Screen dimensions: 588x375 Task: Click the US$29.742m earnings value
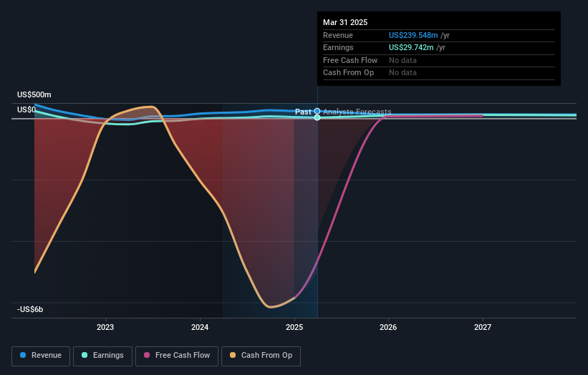point(411,47)
